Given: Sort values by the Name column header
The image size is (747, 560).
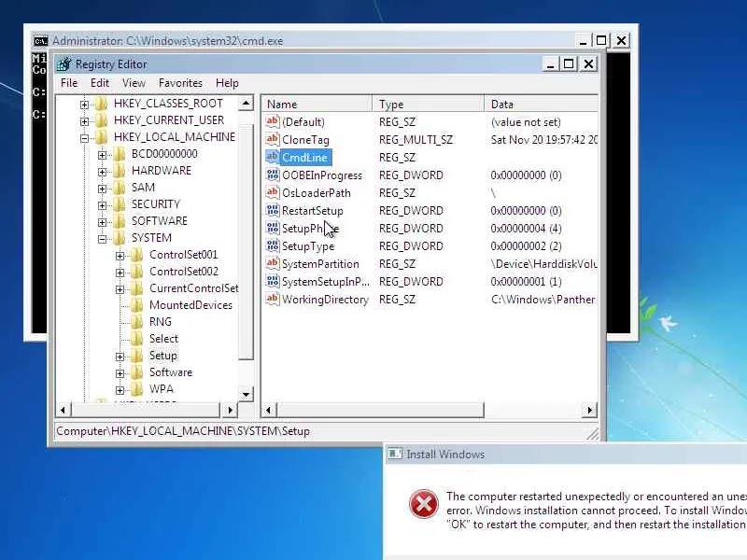Looking at the screenshot, I should pos(317,104).
